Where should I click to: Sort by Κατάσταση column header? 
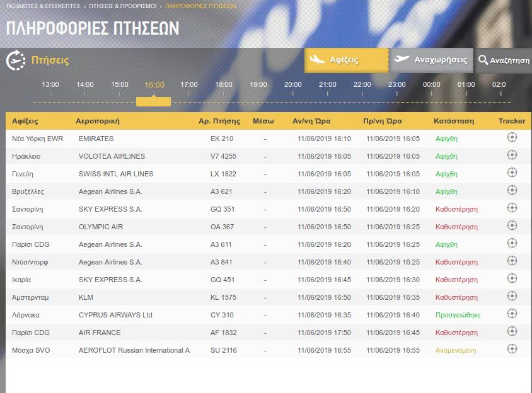454,121
